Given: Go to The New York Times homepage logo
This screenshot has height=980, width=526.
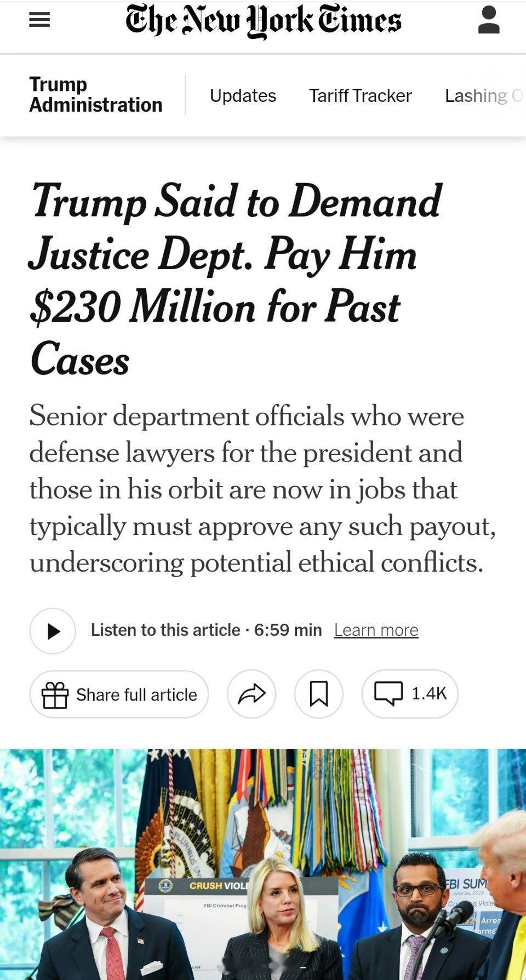Looking at the screenshot, I should tap(263, 21).
